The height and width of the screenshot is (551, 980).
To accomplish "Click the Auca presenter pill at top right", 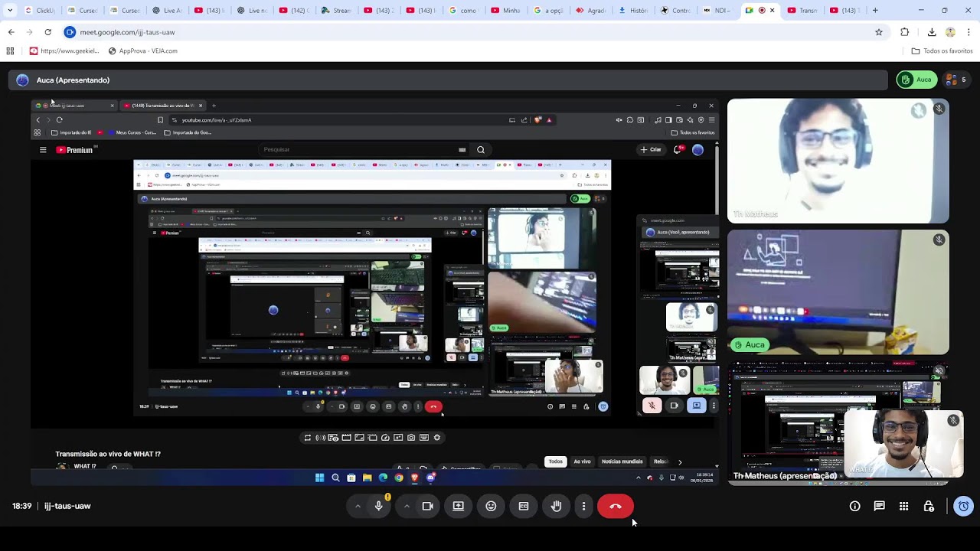I will coord(917,80).
